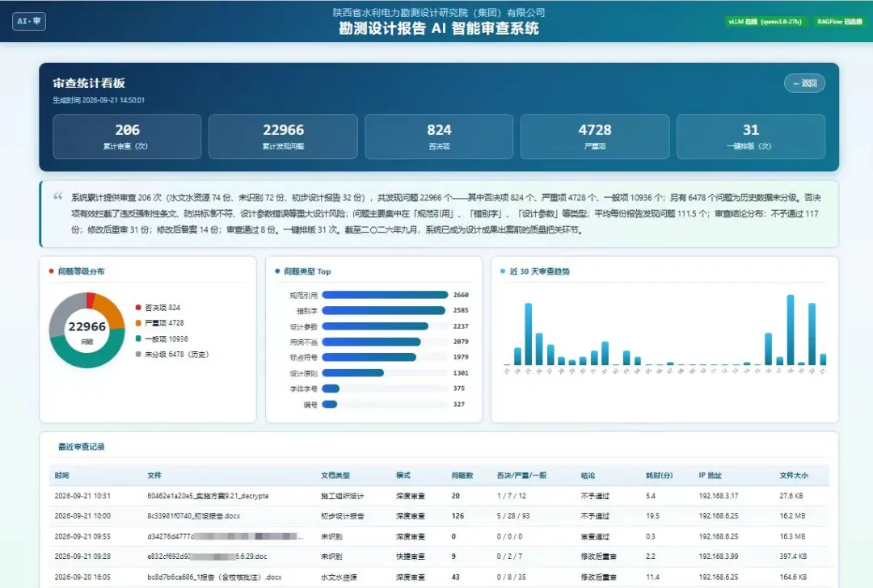Click the 水文水资源 document type cell
The width and height of the screenshot is (873, 588).
point(339,577)
